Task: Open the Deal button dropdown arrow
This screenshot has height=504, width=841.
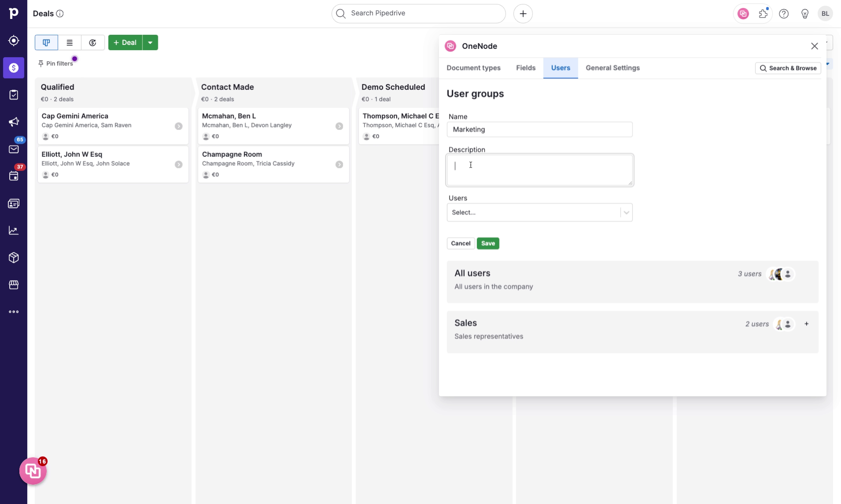Action: pos(150,43)
